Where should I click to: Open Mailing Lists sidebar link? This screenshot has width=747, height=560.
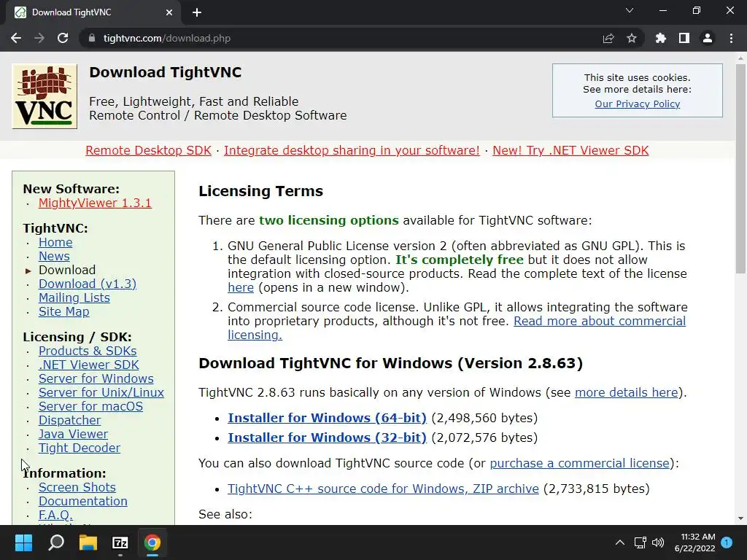click(74, 297)
